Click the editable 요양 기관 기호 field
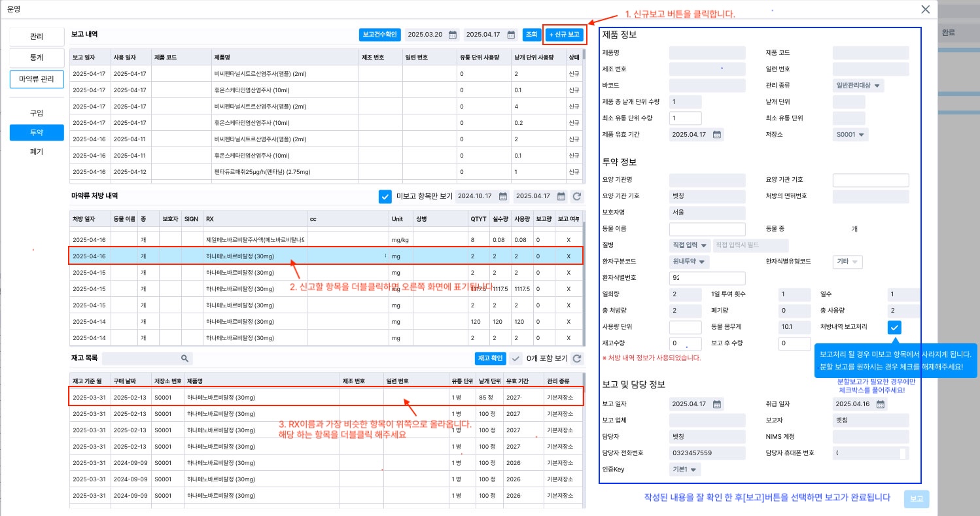This screenshot has width=980, height=516. pos(871,181)
